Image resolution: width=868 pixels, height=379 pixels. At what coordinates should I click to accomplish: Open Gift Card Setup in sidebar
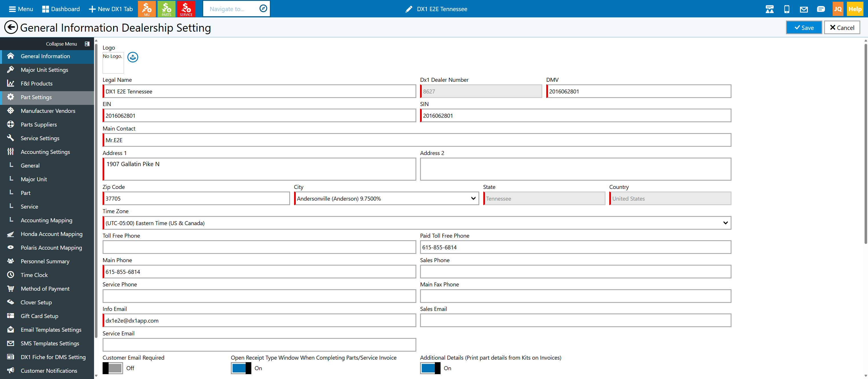coord(47,316)
